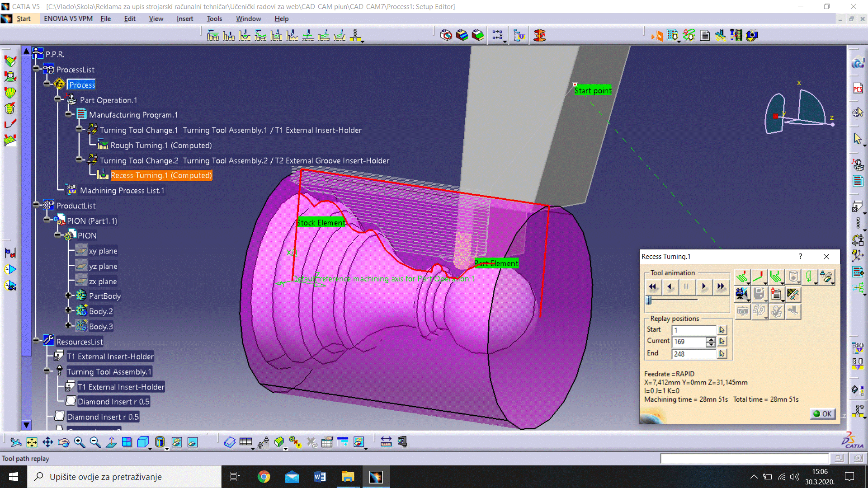Swap visible space toggle
This screenshot has height=488, width=868.
(x=192, y=442)
